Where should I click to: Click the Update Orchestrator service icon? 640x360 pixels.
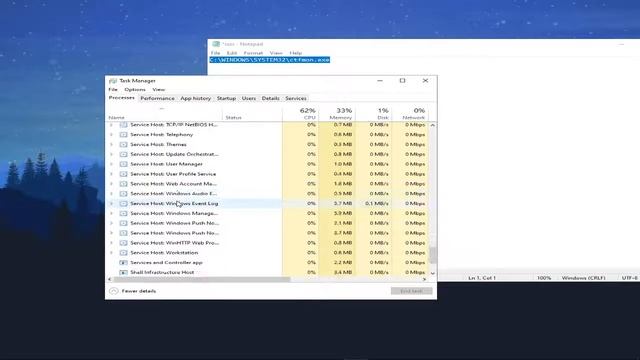pyautogui.click(x=123, y=154)
